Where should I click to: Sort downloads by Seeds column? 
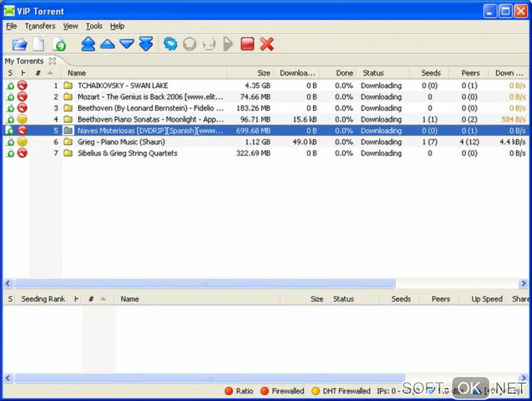(x=431, y=73)
